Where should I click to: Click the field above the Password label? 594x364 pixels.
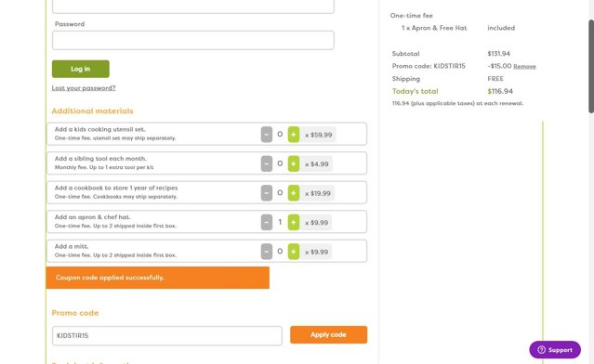[193, 6]
